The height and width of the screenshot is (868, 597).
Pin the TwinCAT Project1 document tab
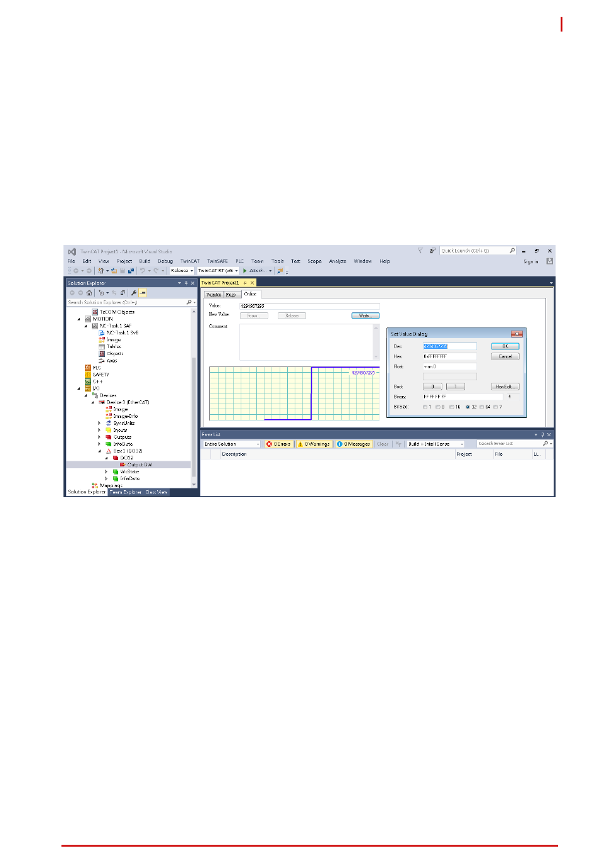tap(245, 283)
